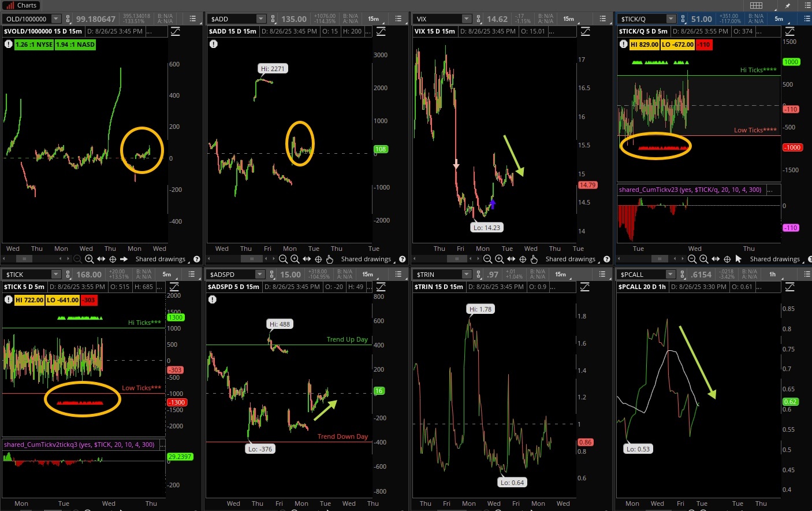The height and width of the screenshot is (511, 812).
Task: Toggle the $ADSPD chart exclamation indicator
Action: click(213, 299)
